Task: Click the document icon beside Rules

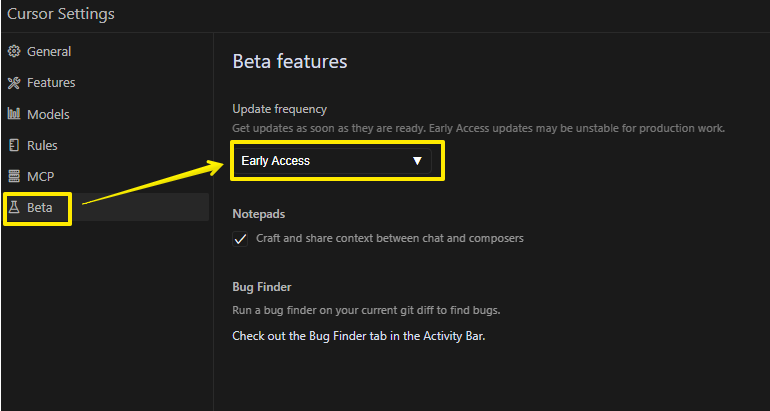Action: pos(14,145)
